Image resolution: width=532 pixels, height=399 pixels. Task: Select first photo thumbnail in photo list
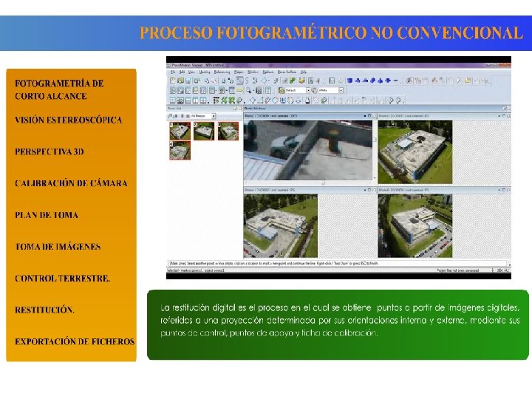(180, 131)
